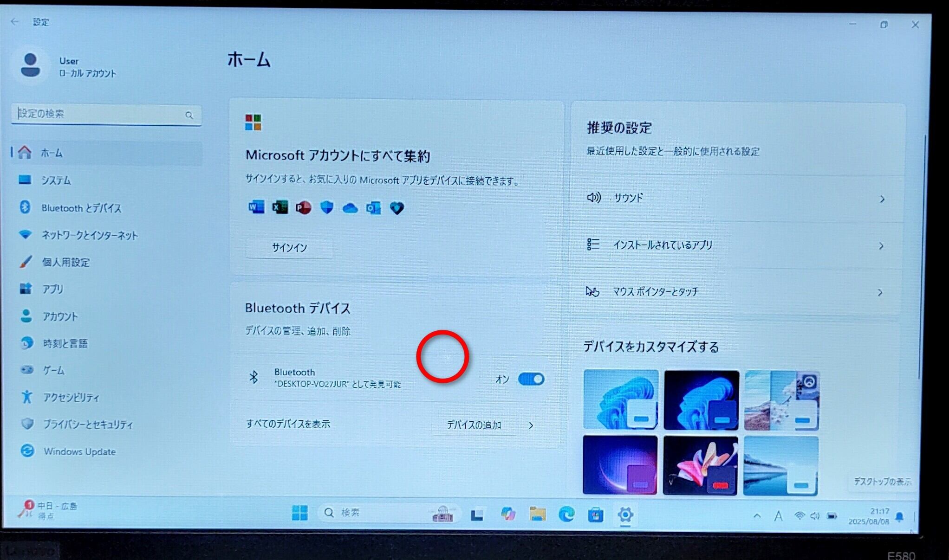949x560 pixels.
Task: Open File Explorer from the taskbar
Action: pyautogui.click(x=537, y=514)
